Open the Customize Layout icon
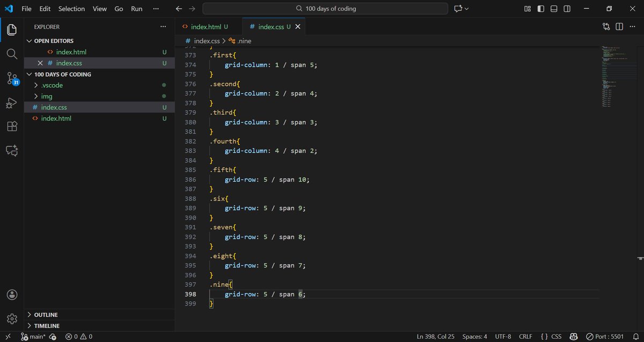This screenshot has width=644, height=342. 528,9
